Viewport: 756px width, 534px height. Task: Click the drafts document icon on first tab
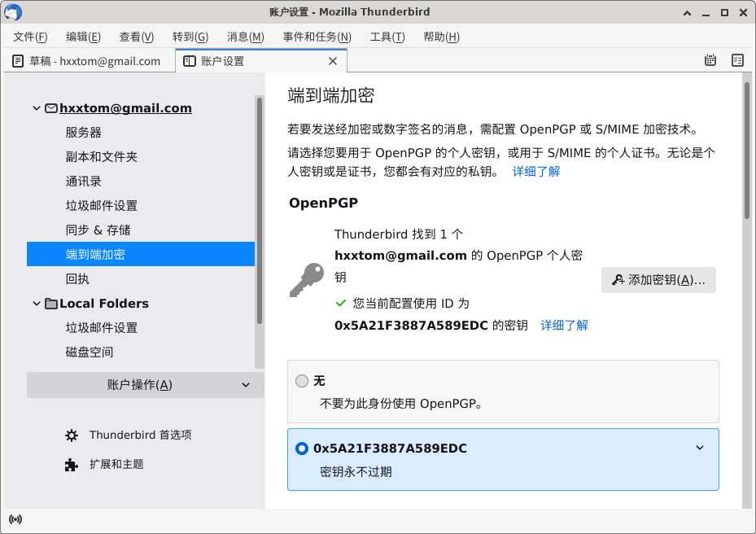(x=18, y=61)
